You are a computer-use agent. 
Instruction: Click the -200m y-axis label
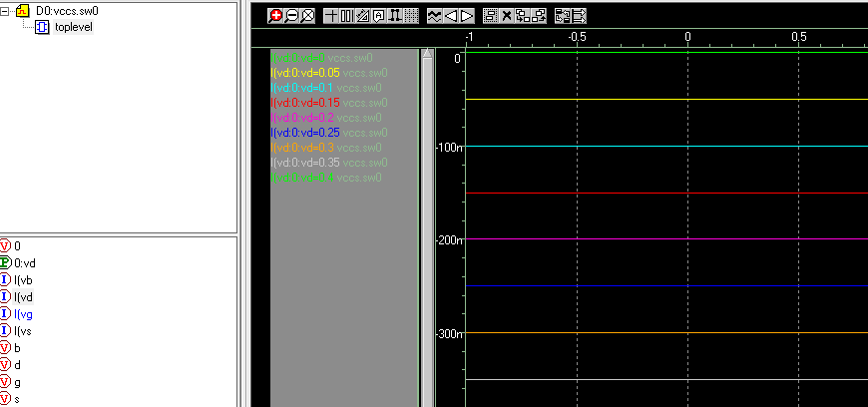pyautogui.click(x=449, y=240)
